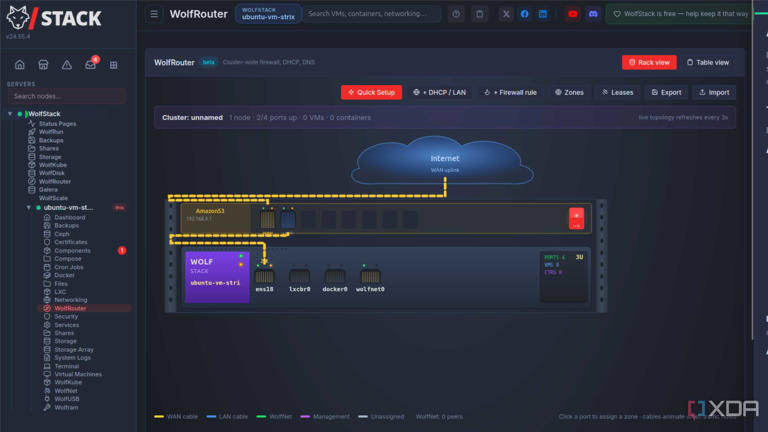
Task: Open WolfScale in cluster tree
Action: pos(53,198)
